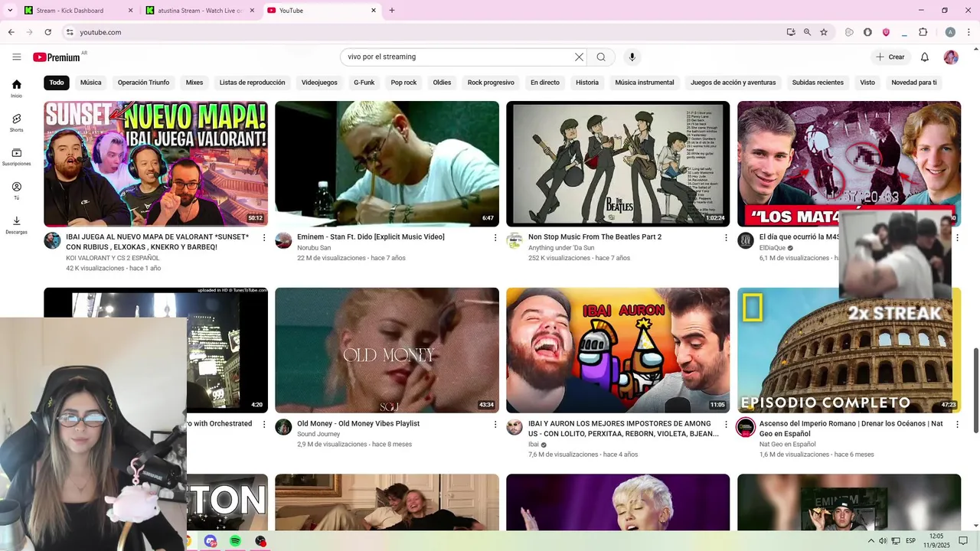The height and width of the screenshot is (551, 980).
Task: Select the Mixes filter chip
Action: [x=194, y=83]
